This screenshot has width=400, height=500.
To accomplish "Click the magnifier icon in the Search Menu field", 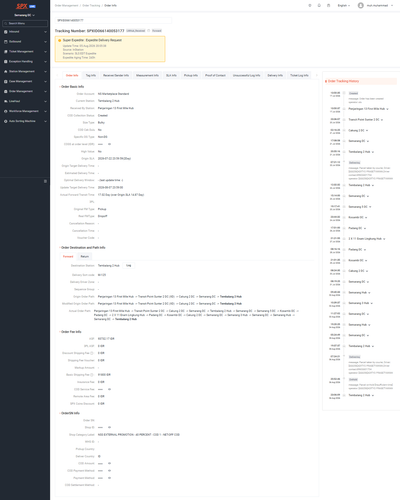I will 6,23.
